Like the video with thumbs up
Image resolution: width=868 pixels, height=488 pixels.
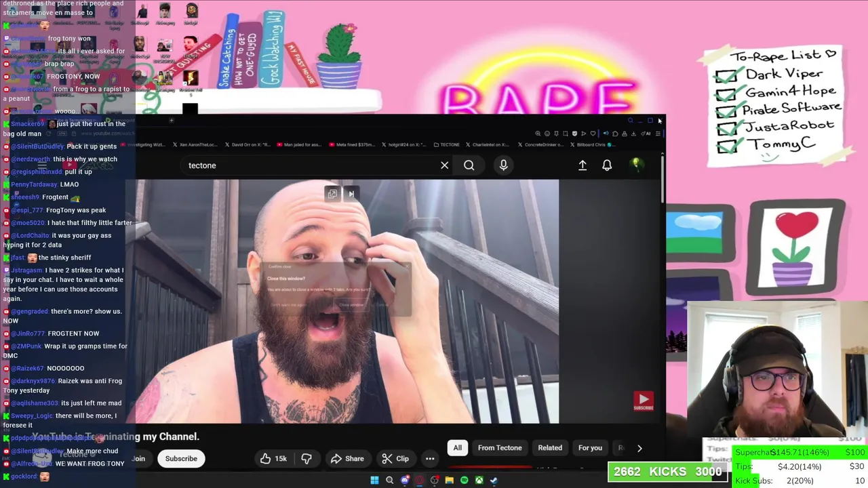[x=274, y=459]
